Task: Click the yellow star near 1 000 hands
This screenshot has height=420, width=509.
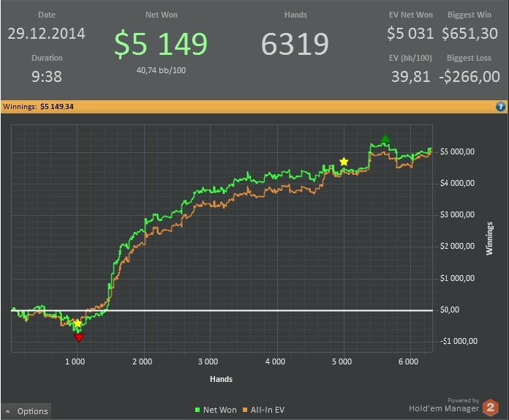Action: (78, 323)
